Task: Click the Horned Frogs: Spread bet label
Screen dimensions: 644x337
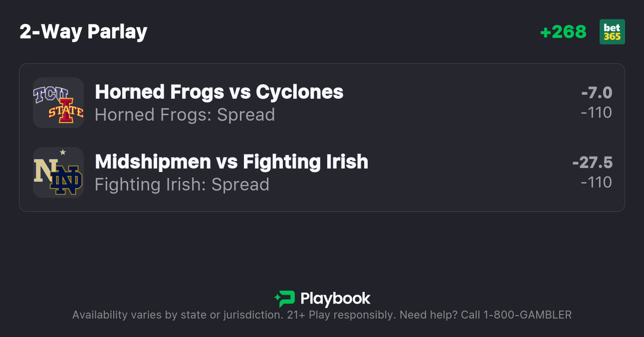Action: (185, 115)
